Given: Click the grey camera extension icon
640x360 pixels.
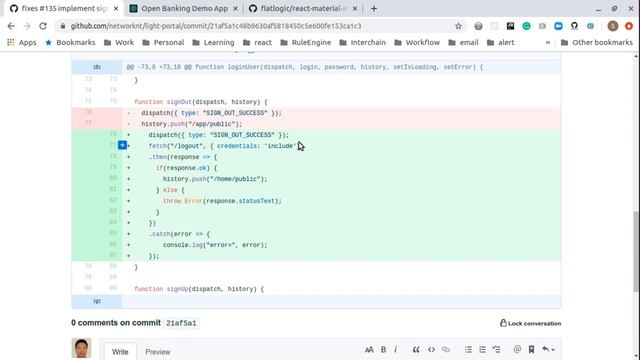Looking at the screenshot, I should [542, 26].
